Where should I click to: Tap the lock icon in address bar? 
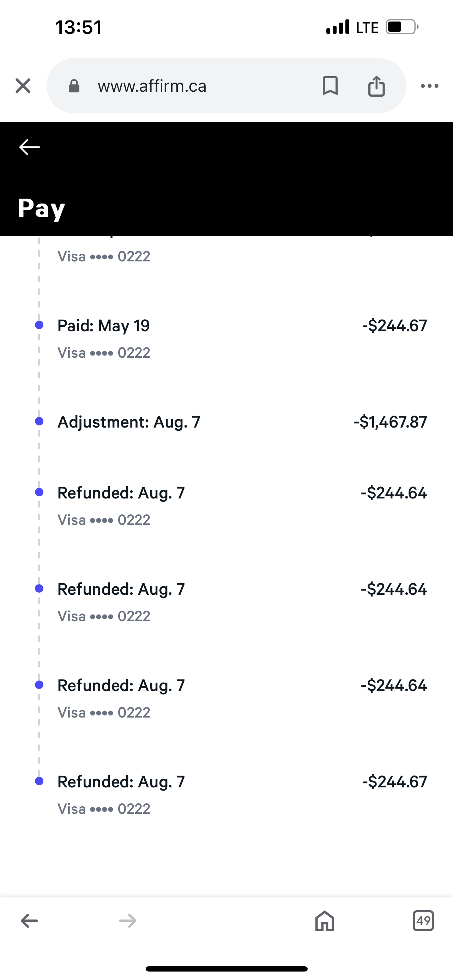point(74,86)
